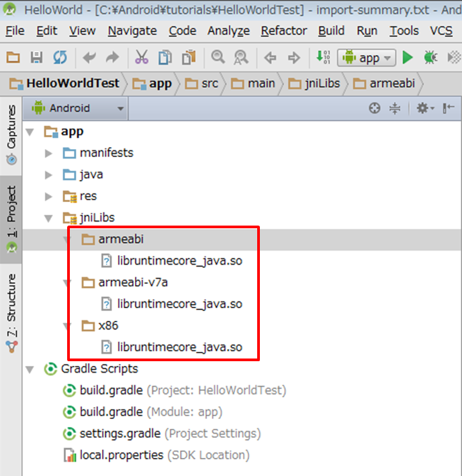Open the Edit menu
The height and width of the screenshot is (476, 462).
point(47,31)
